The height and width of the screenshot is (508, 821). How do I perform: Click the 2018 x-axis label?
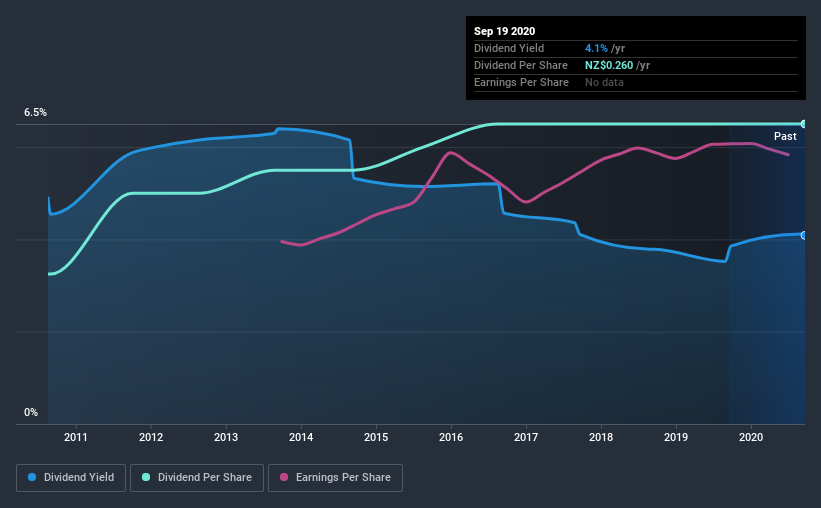[x=601, y=437]
